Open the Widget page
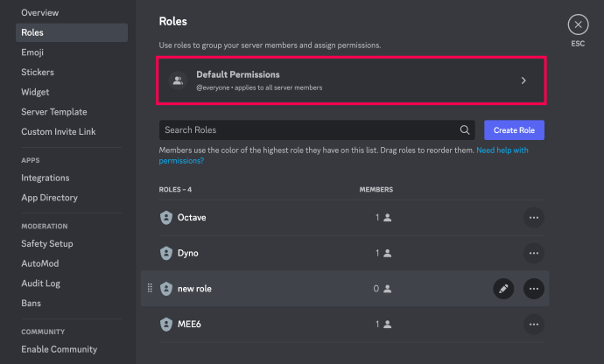 [x=35, y=92]
